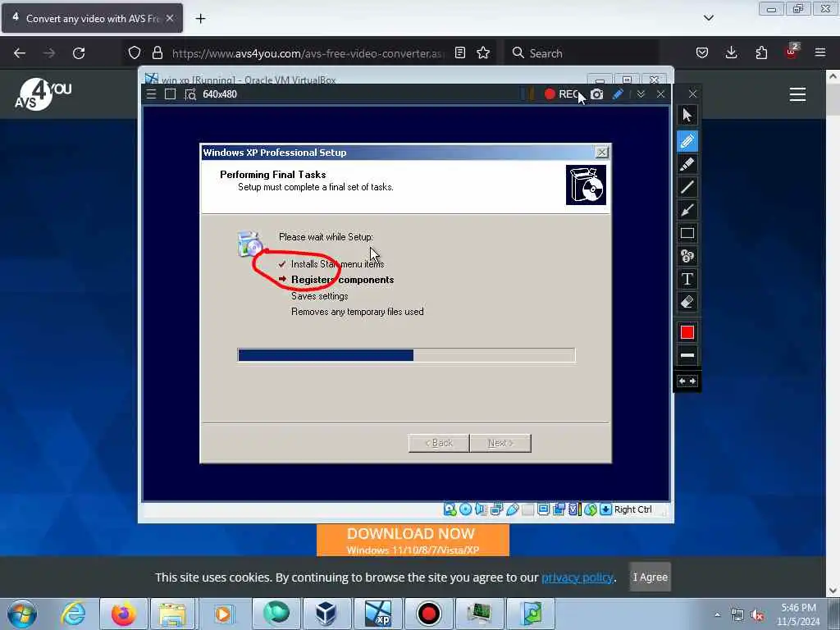Open the AVS4YOU site hamburger menu
This screenshot has height=630, width=840.
pyautogui.click(x=797, y=94)
